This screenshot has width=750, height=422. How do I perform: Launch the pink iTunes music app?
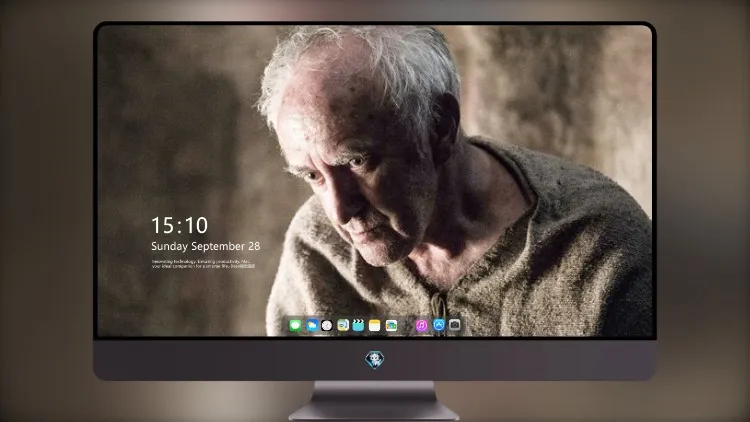pyautogui.click(x=421, y=325)
